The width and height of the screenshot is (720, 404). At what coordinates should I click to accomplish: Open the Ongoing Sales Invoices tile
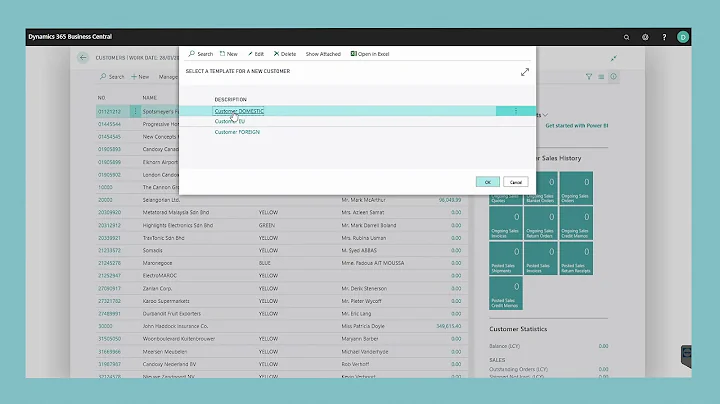[506, 223]
